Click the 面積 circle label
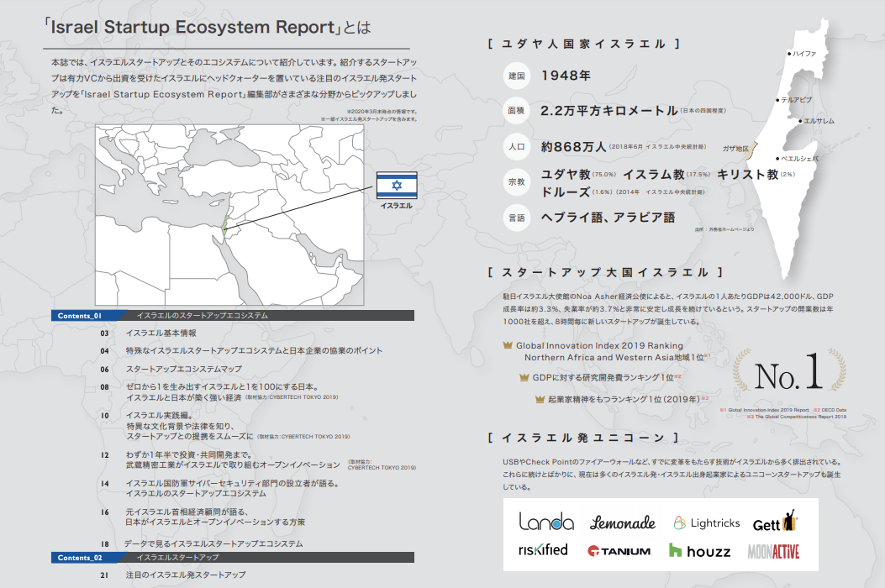The width and height of the screenshot is (885, 588). click(x=516, y=111)
